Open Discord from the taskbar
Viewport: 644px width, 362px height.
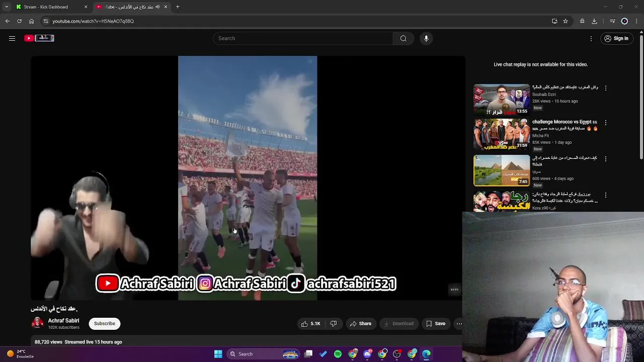[367, 354]
